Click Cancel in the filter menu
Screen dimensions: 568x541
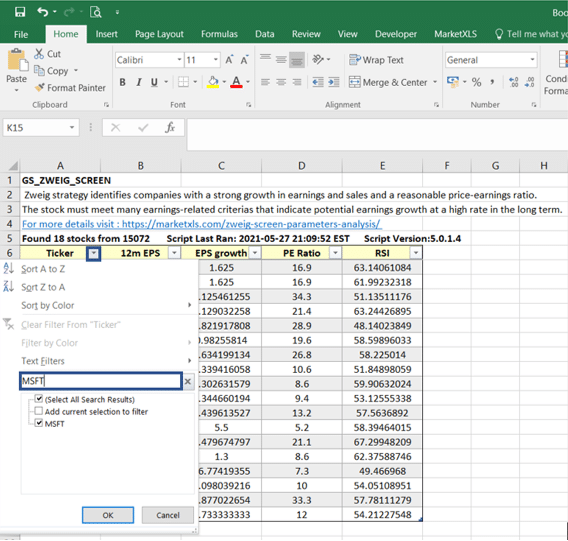(168, 515)
